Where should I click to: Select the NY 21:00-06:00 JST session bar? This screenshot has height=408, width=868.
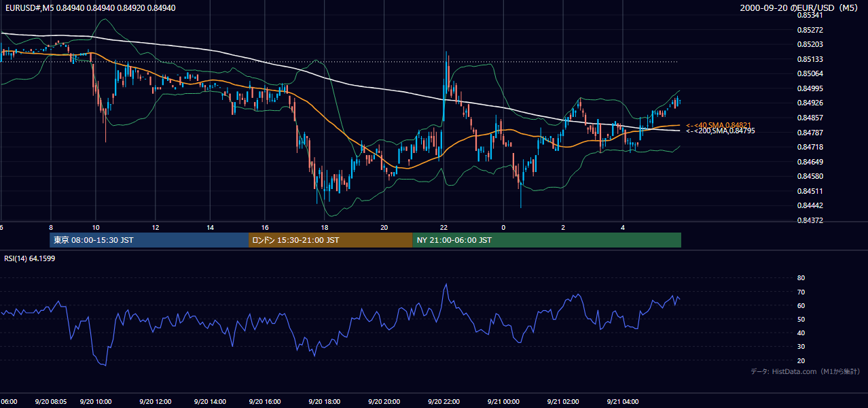(x=547, y=240)
